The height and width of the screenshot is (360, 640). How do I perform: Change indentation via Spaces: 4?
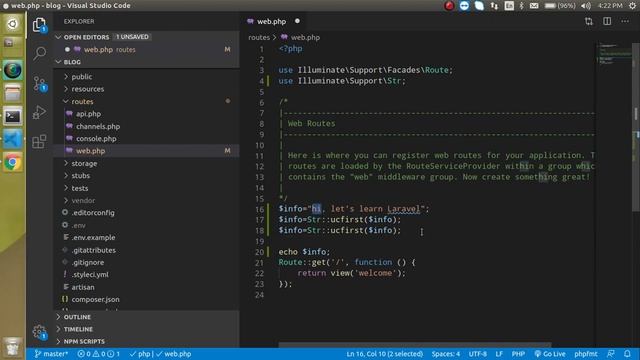point(446,354)
